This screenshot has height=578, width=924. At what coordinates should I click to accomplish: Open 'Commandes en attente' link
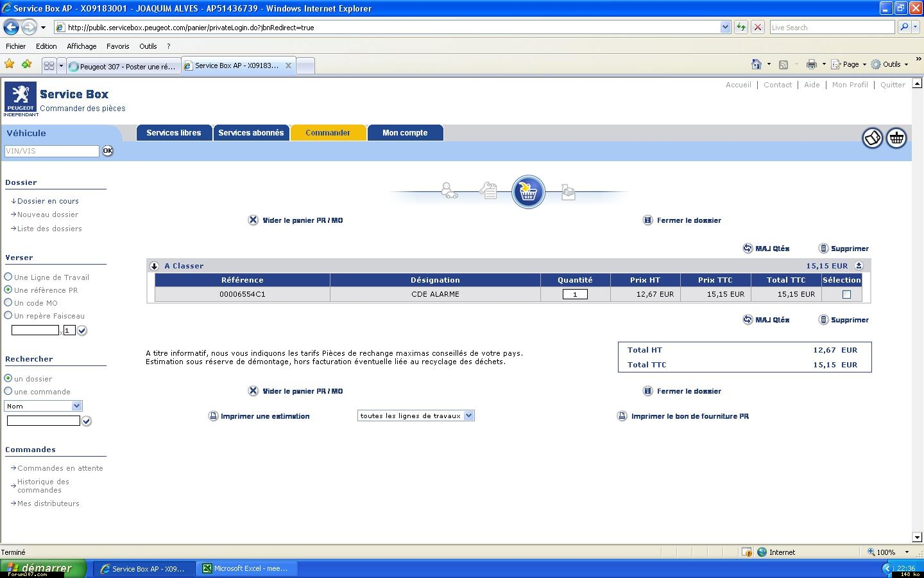(x=60, y=468)
